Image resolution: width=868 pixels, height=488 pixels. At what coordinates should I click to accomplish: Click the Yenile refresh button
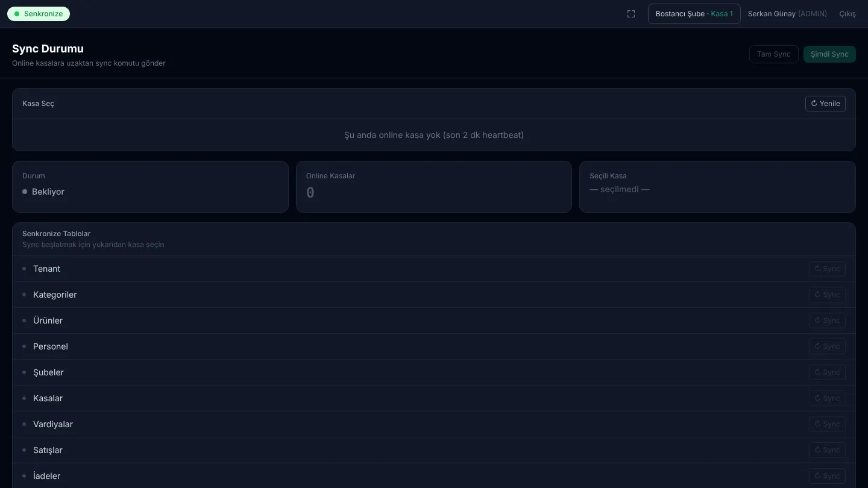coord(825,104)
